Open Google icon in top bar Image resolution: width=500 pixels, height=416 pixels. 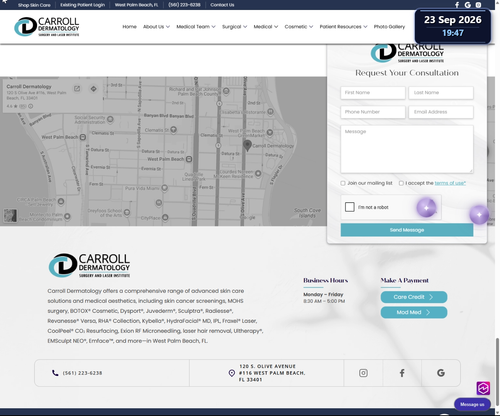click(468, 5)
